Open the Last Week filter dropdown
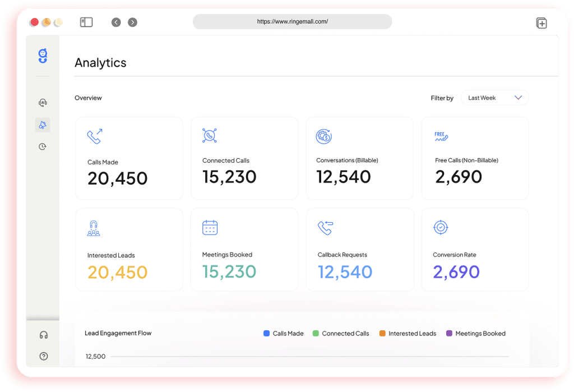This screenshot has height=392, width=574. point(495,97)
